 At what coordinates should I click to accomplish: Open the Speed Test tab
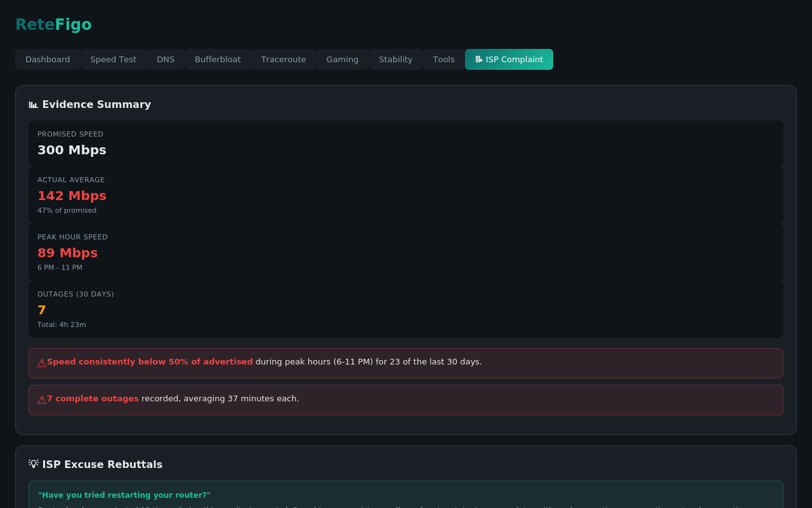pyautogui.click(x=113, y=59)
